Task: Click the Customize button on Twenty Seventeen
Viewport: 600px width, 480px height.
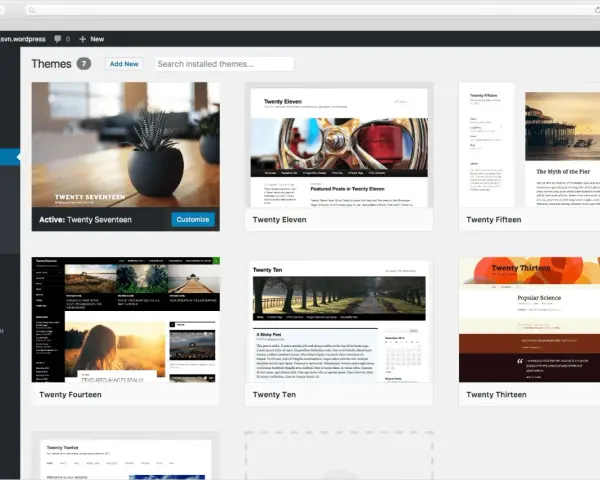Action: pyautogui.click(x=193, y=219)
